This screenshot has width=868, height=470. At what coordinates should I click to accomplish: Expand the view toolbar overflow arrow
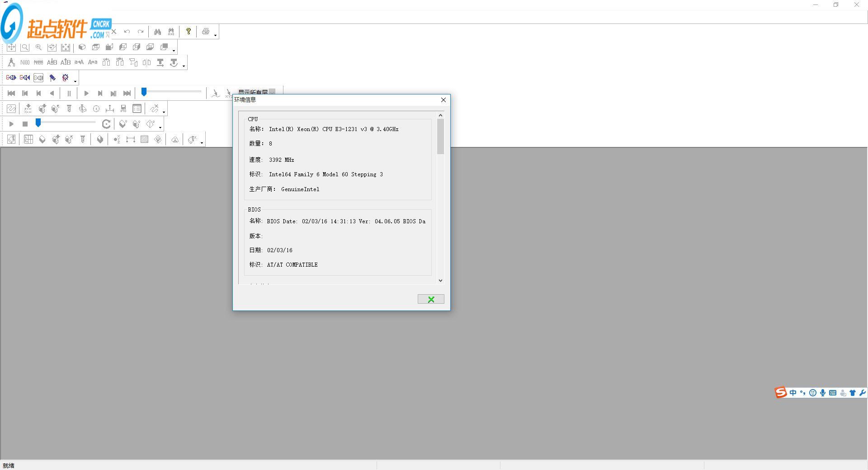click(x=174, y=50)
